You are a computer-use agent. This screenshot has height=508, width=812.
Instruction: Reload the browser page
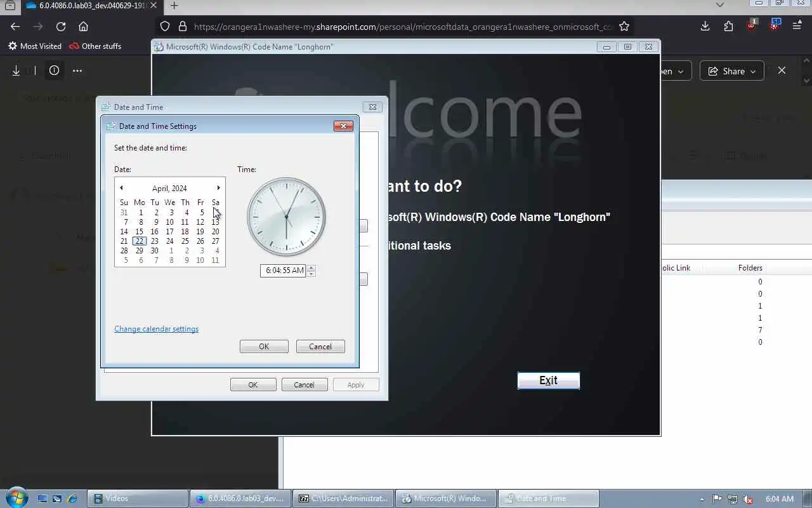coord(61,27)
